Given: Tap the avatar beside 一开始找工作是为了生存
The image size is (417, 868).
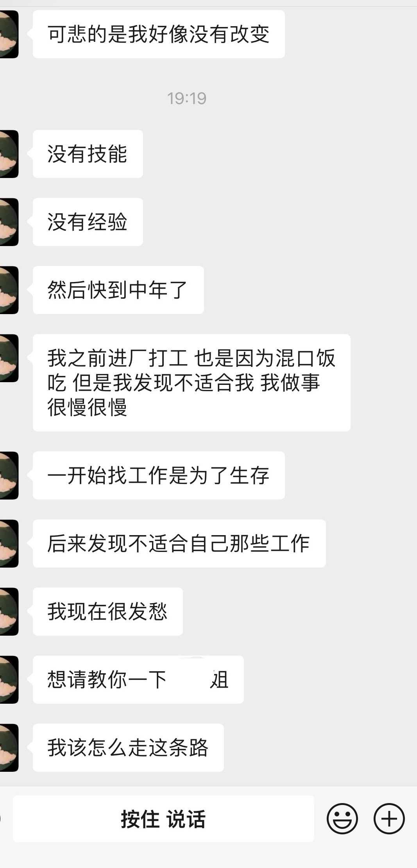Looking at the screenshot, I should pos(9,475).
